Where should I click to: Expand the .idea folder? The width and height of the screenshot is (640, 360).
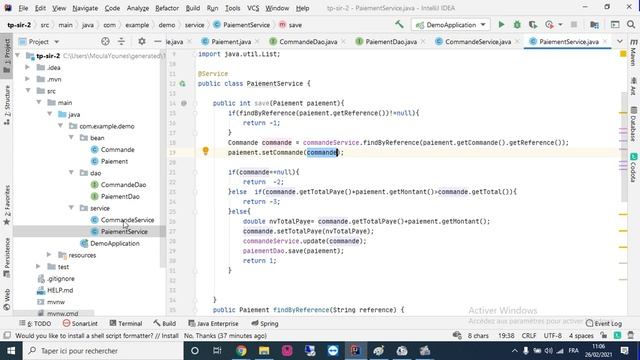(28, 67)
